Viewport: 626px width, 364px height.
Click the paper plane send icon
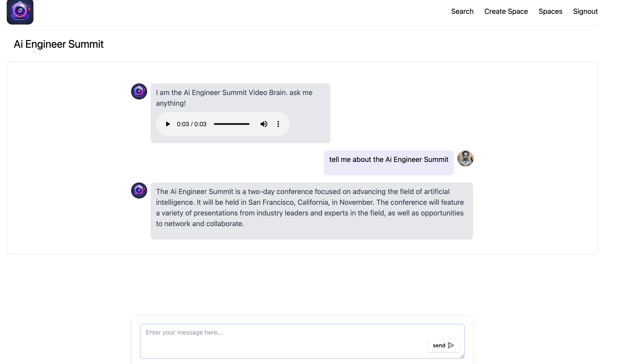click(451, 345)
